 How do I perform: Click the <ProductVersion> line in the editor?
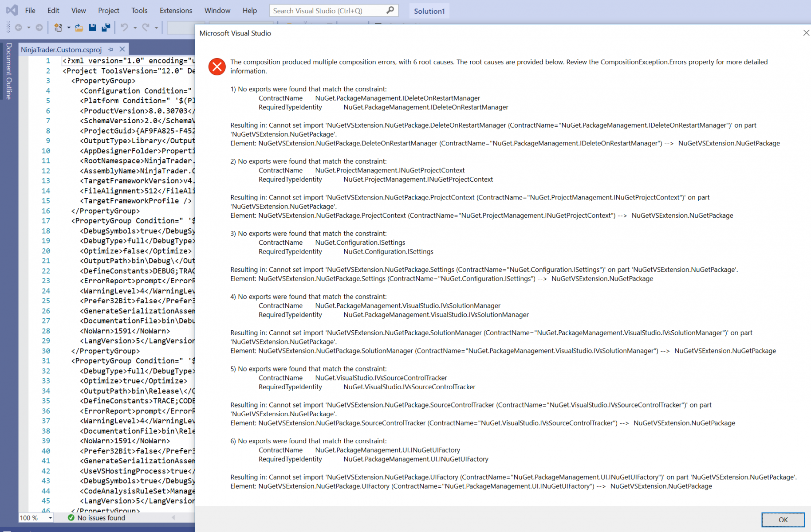click(137, 111)
